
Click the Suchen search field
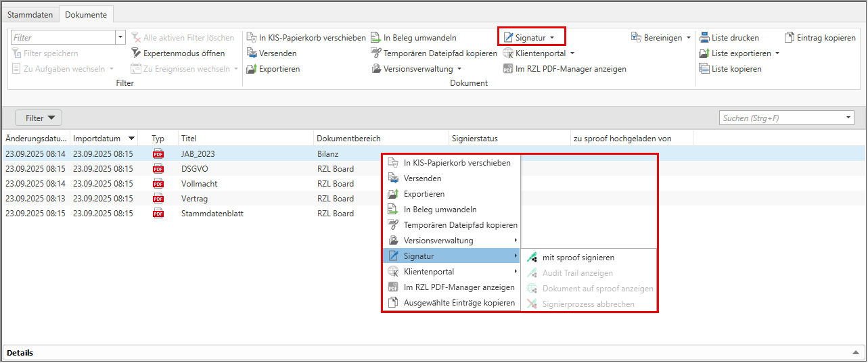point(781,118)
